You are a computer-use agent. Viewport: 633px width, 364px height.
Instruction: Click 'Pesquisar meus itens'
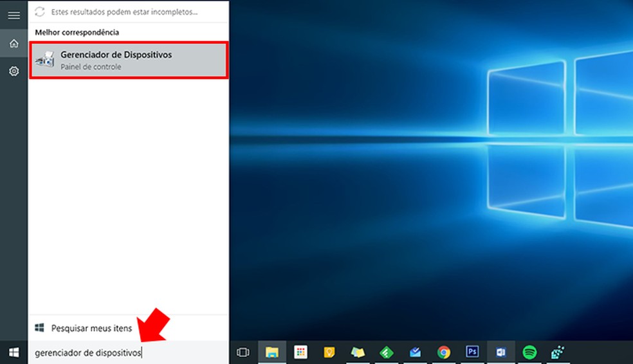[91, 328]
